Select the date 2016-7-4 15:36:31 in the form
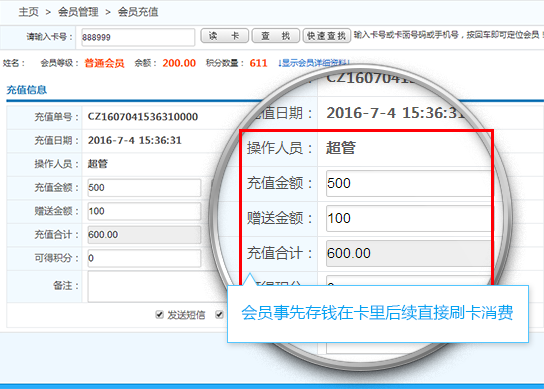Viewport: 544px width, 389px height. (135, 140)
